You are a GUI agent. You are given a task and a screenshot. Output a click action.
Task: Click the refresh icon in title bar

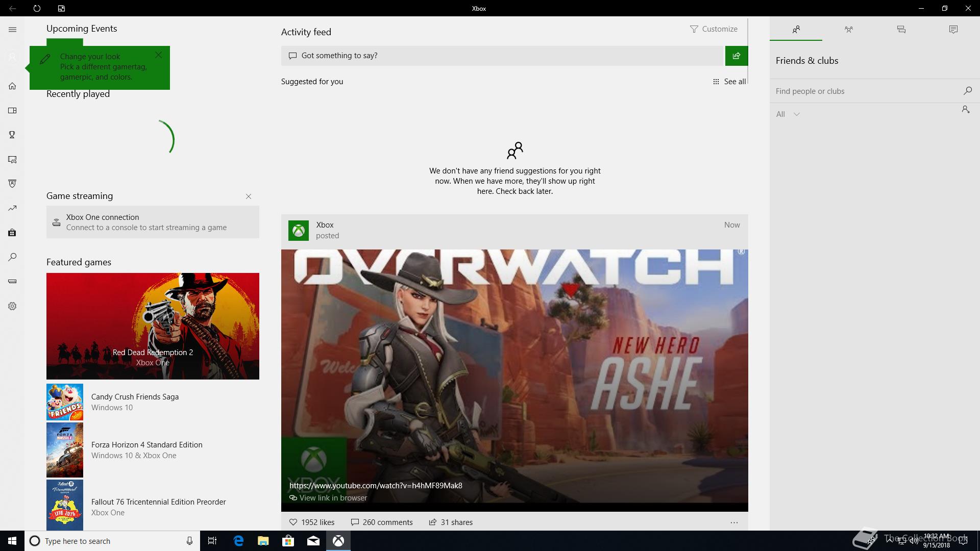[x=37, y=8]
